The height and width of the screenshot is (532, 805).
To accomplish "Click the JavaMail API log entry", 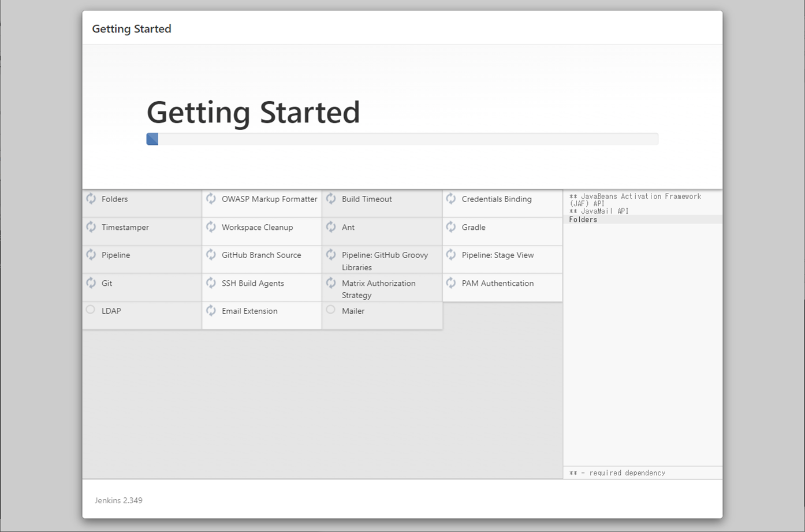I will click(599, 211).
